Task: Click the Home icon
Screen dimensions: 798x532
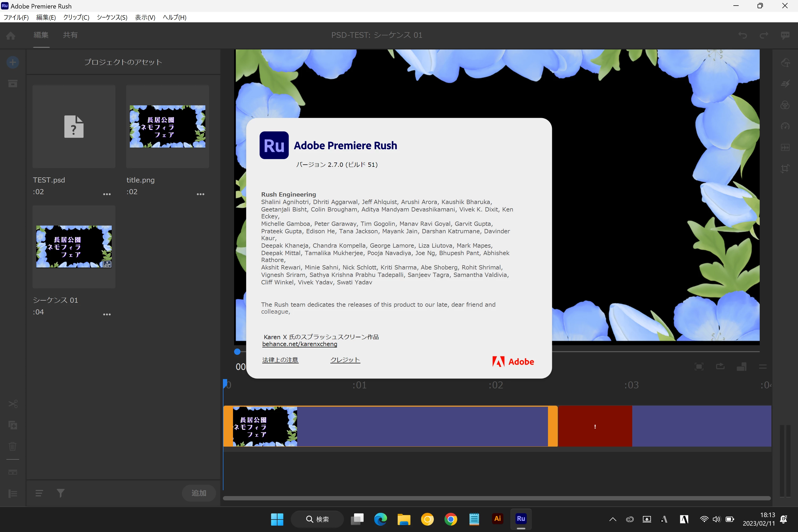Action: [11, 35]
